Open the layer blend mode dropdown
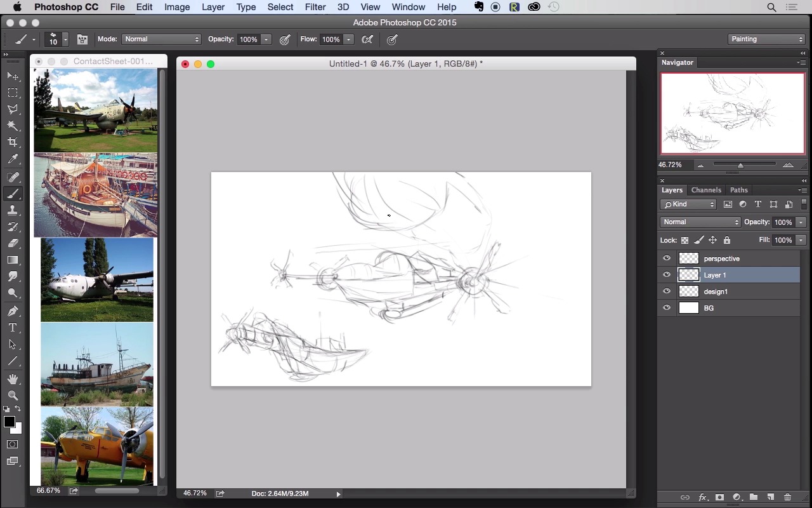Image resolution: width=812 pixels, height=508 pixels. click(x=700, y=222)
